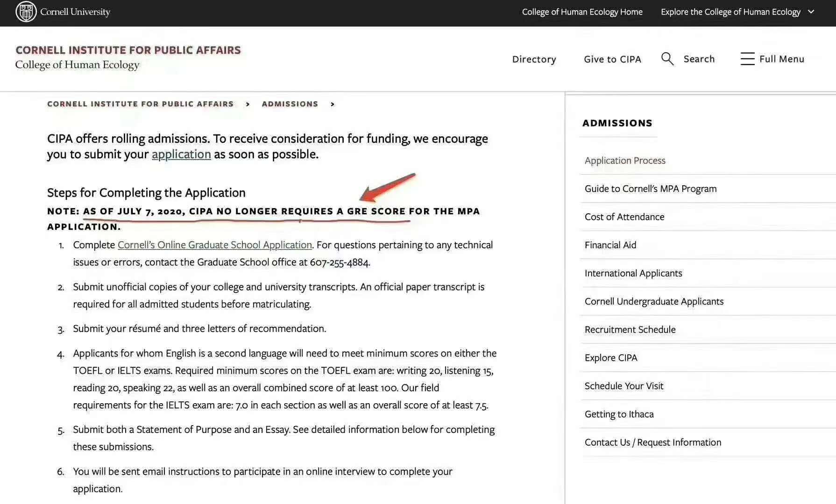The image size is (836, 504).
Task: Open Give to CIPA link
Action: 612,59
